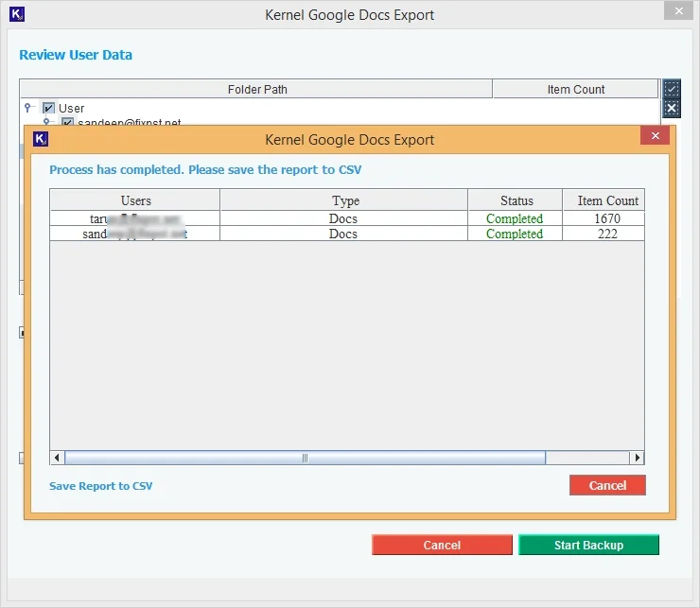
Task: Click the Folder Path column header
Action: 256,89
